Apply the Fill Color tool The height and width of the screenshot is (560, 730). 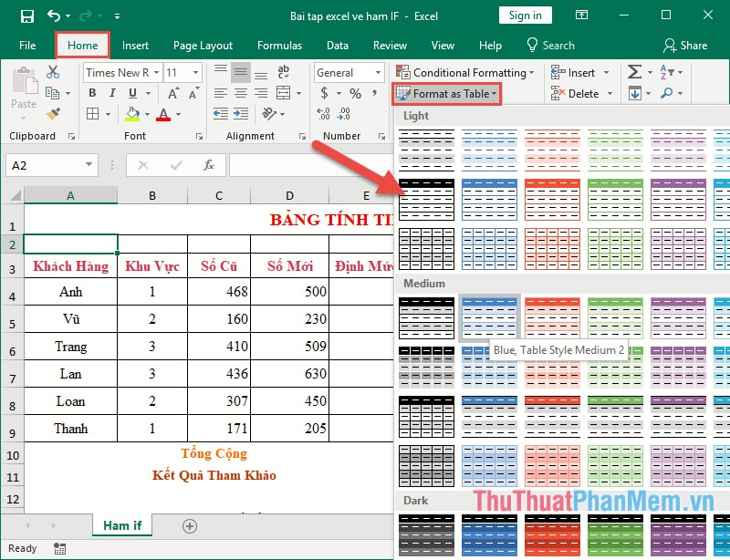pos(131,114)
